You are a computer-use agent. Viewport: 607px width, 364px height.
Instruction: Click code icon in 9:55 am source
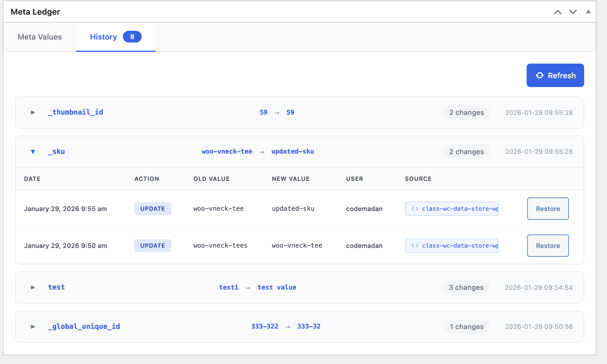pos(415,209)
